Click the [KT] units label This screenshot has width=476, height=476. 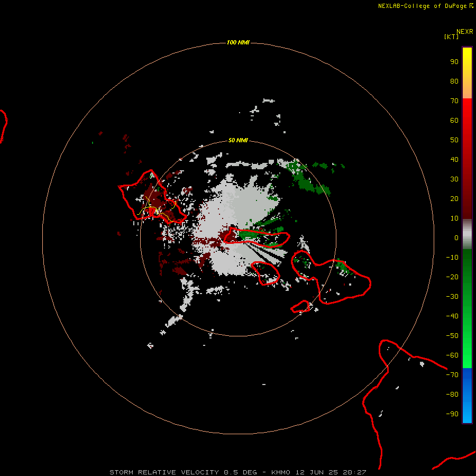[x=451, y=36]
